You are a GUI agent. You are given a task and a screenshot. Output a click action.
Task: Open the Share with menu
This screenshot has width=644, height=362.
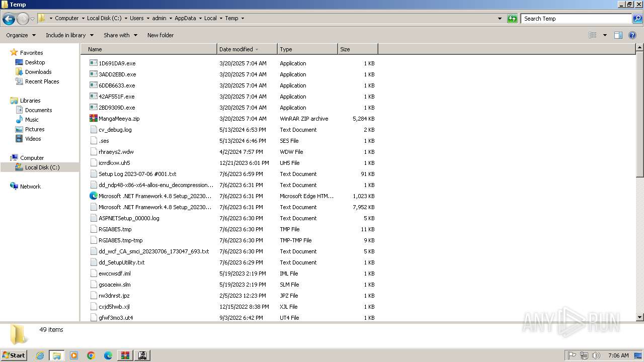120,35
